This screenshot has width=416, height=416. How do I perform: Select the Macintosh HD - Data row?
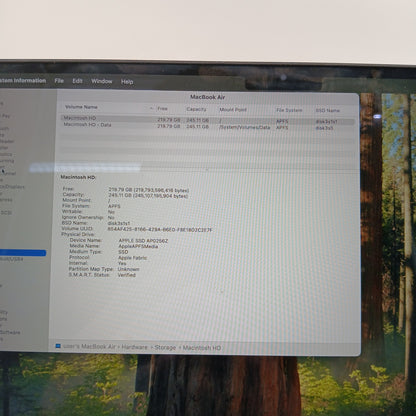pyautogui.click(x=207, y=126)
